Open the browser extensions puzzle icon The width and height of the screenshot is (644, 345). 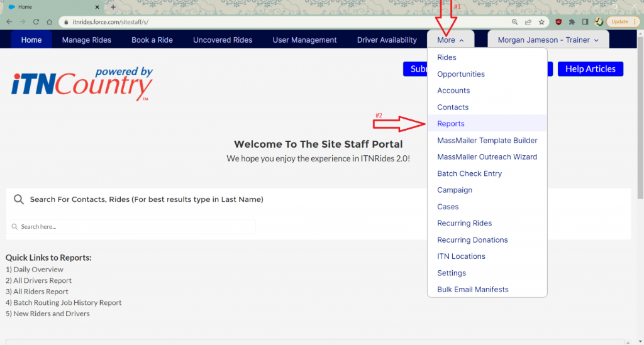click(572, 21)
